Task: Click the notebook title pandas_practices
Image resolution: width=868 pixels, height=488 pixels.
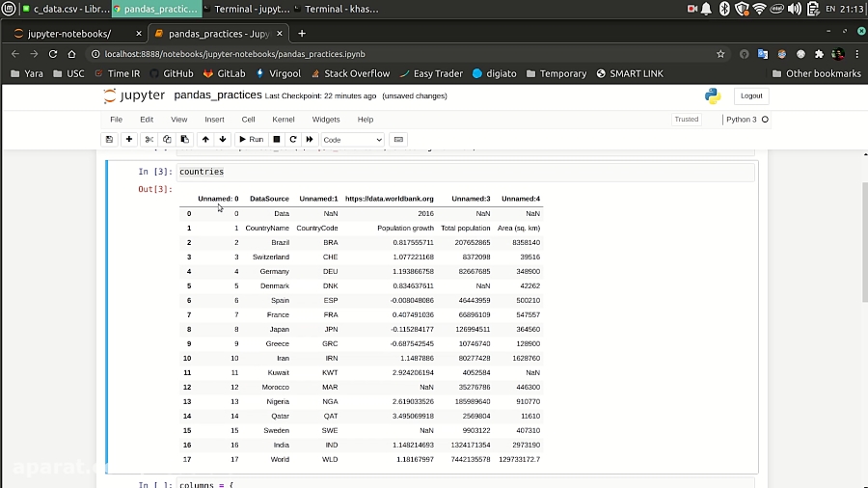Action: 218,95
